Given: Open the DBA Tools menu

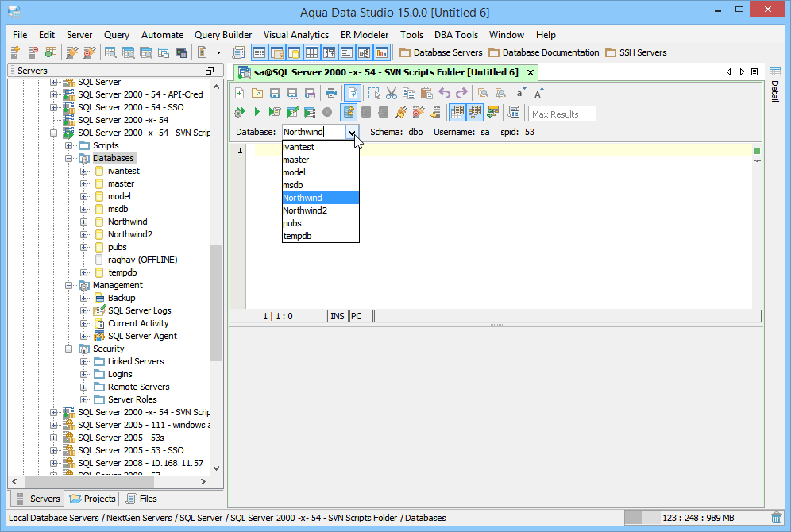Looking at the screenshot, I should (456, 35).
